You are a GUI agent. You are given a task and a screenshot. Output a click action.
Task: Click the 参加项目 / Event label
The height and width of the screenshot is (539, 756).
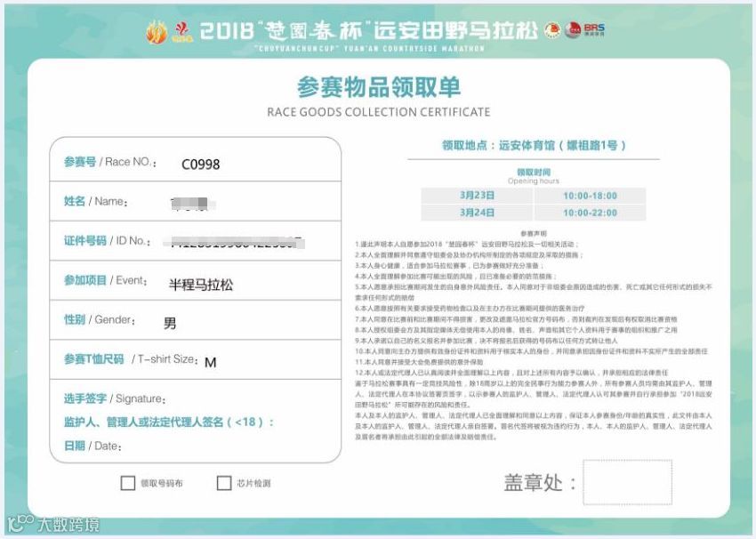click(106, 280)
